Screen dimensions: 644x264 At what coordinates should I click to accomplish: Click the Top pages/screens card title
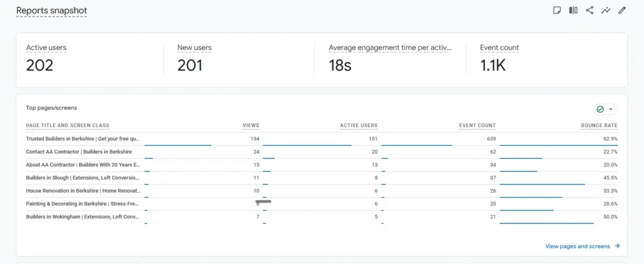pos(52,108)
